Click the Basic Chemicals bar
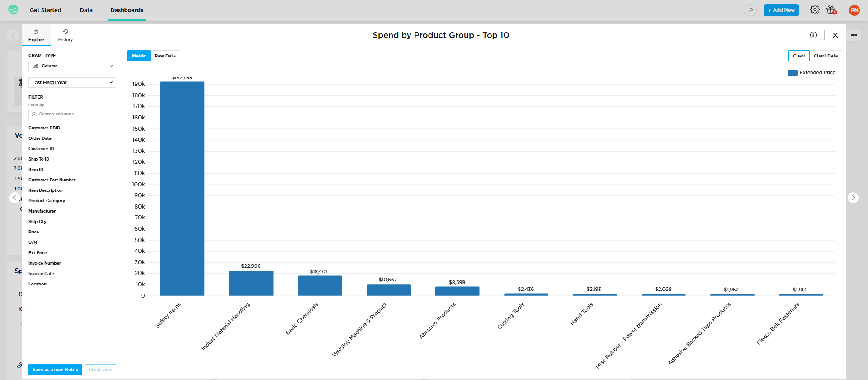 click(x=320, y=286)
